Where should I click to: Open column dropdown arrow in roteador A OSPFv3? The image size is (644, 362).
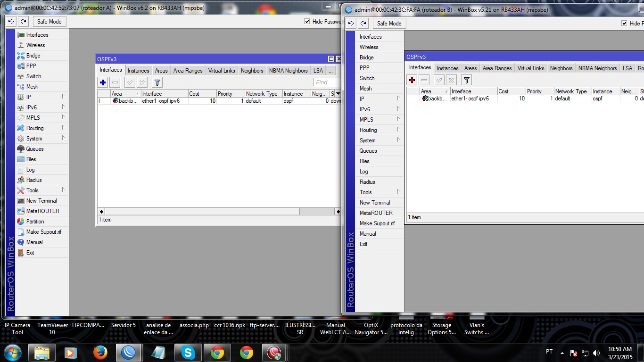coord(338,94)
